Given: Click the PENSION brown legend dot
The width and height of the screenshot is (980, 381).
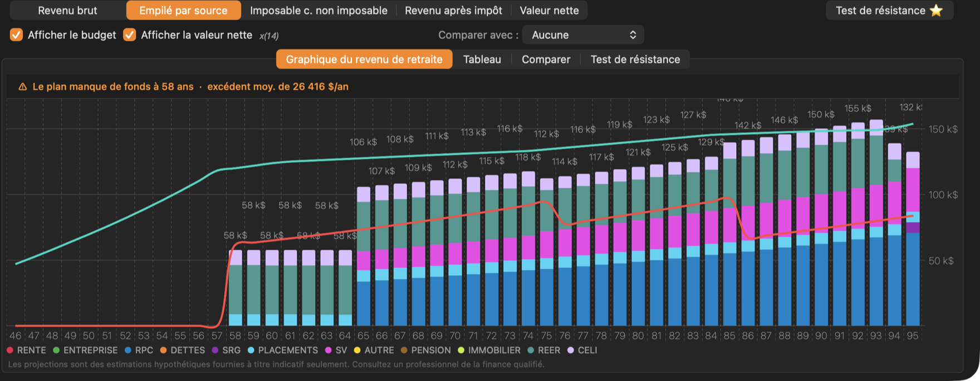Looking at the screenshot, I should click(x=404, y=350).
